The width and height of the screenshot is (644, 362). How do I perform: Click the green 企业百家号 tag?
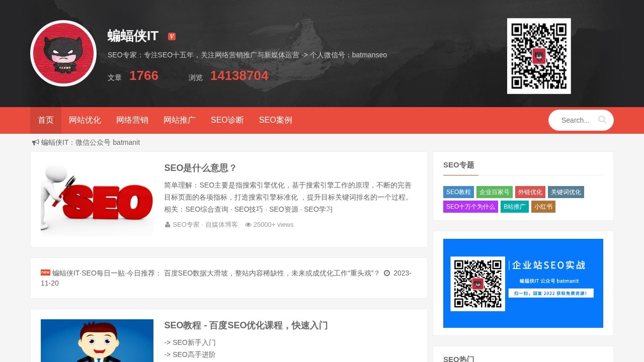pyautogui.click(x=495, y=192)
